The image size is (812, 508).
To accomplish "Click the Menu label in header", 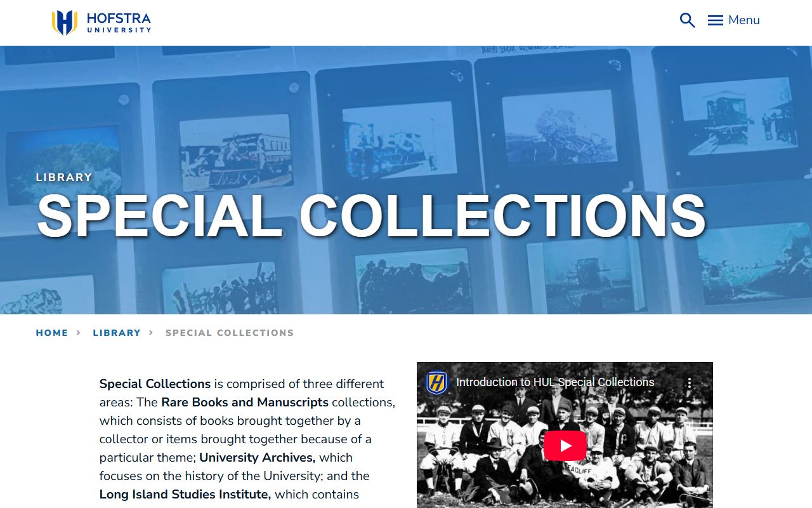I will (744, 20).
